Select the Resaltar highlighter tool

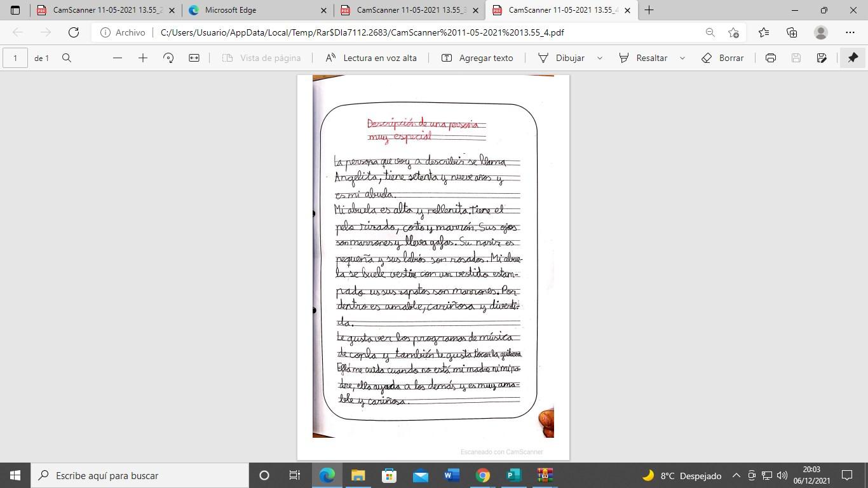(643, 58)
